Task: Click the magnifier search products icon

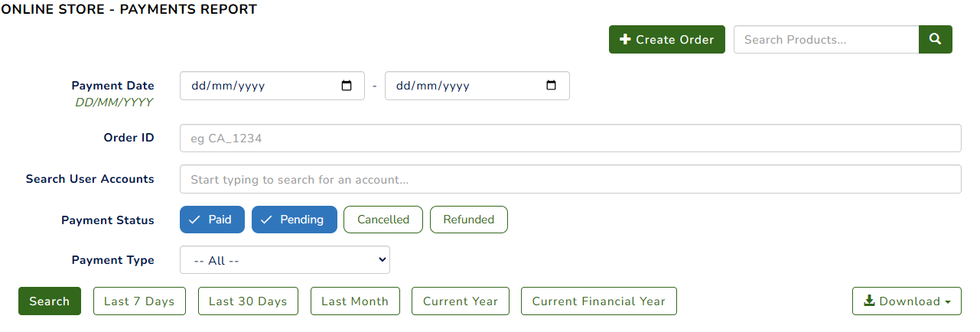Action: [x=935, y=40]
